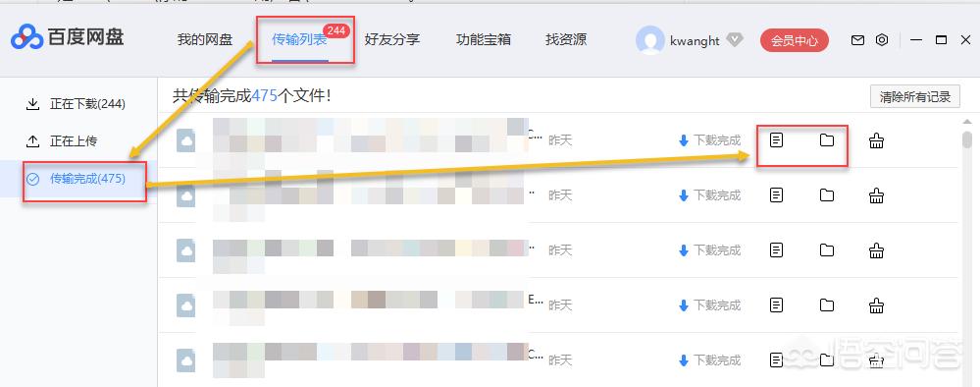Open 会员中心 red button
This screenshot has width=980, height=387.
pyautogui.click(x=795, y=40)
